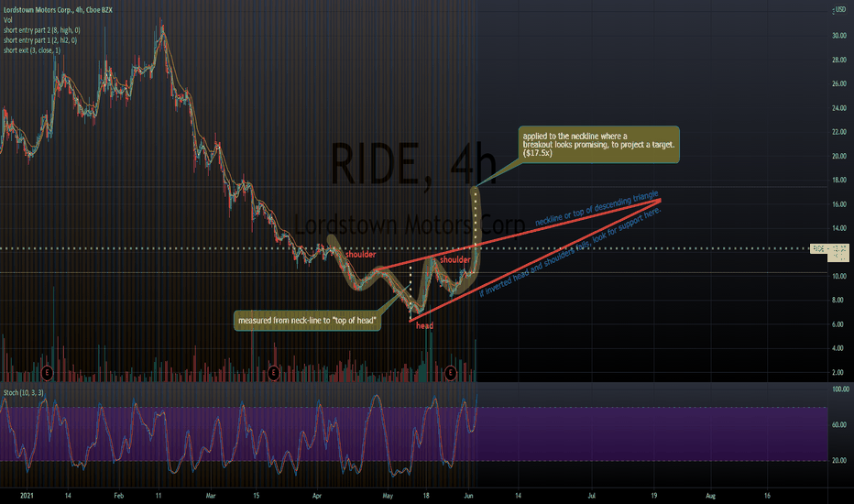854x504 pixels.
Task: Click the 30.00 price axis label
Action: pos(838,36)
